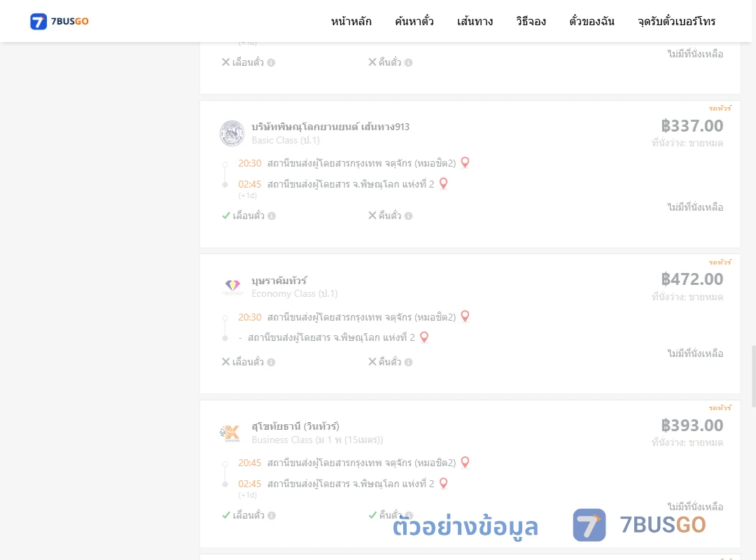Open จุดรับตั๋วเบอร์โทร navigation link
The width and height of the screenshot is (756, 560).
coord(676,21)
